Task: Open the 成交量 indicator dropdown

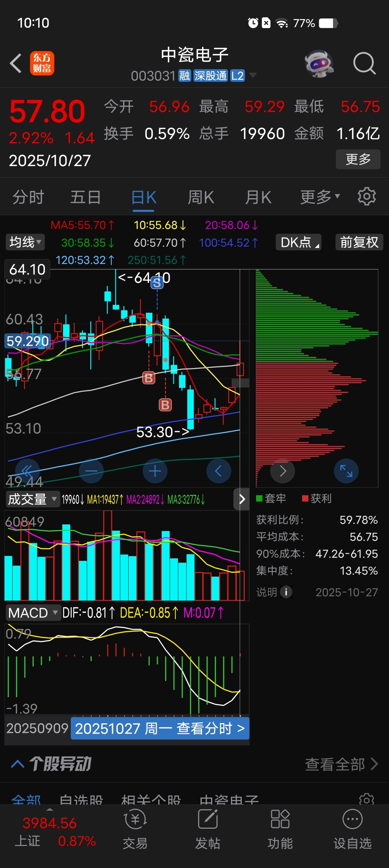Action: tap(32, 499)
